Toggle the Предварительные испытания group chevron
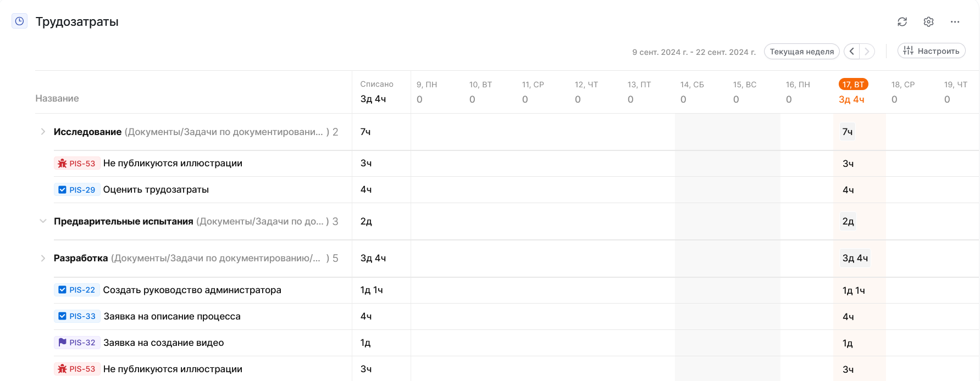980x381 pixels. click(43, 221)
